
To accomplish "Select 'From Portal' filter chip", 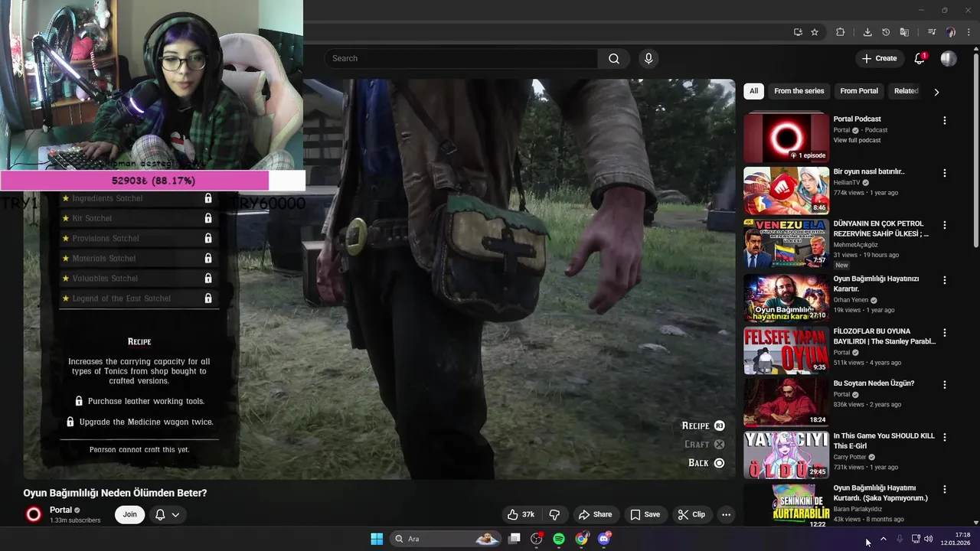I will (859, 91).
